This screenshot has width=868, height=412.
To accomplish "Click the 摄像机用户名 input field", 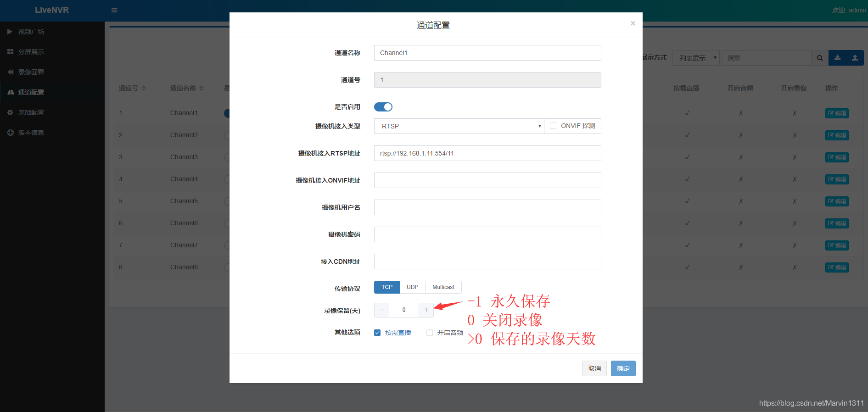I will point(487,207).
